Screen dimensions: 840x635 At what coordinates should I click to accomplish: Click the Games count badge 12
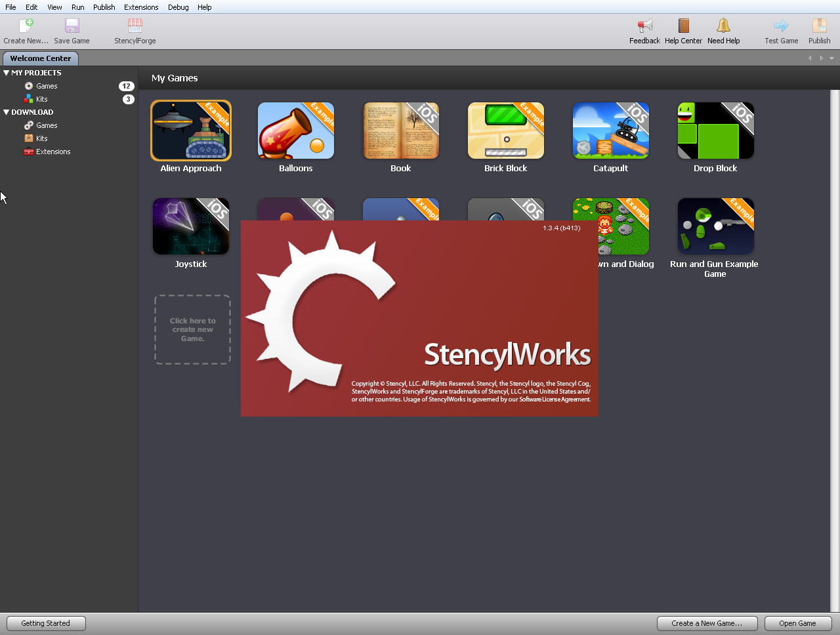tap(126, 86)
